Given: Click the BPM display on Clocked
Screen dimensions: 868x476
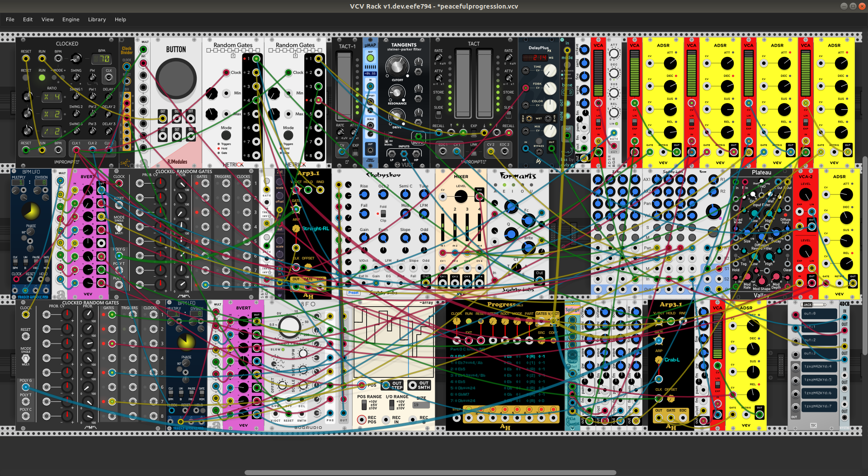Looking at the screenshot, I should pos(101,59).
